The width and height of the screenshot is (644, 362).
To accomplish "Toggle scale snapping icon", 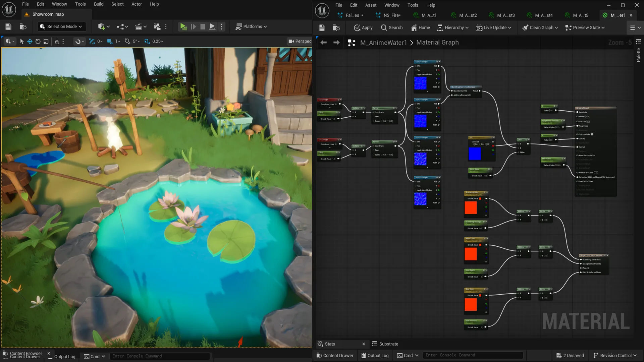I will click(147, 41).
